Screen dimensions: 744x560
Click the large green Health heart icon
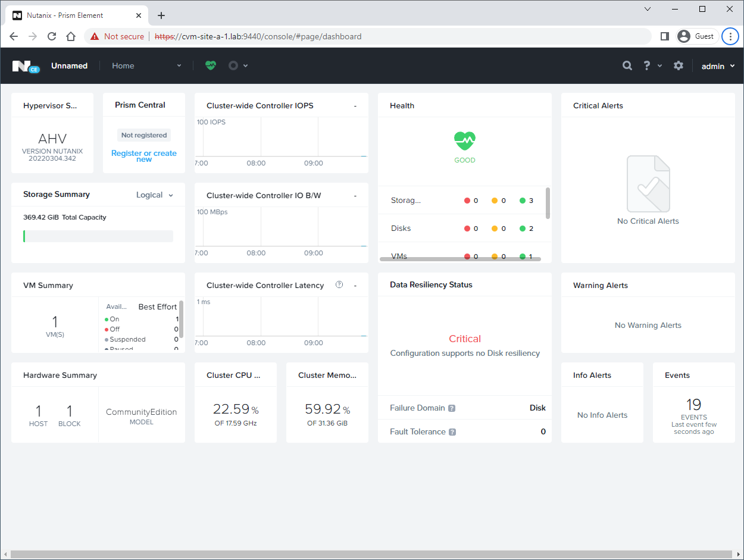point(465,140)
